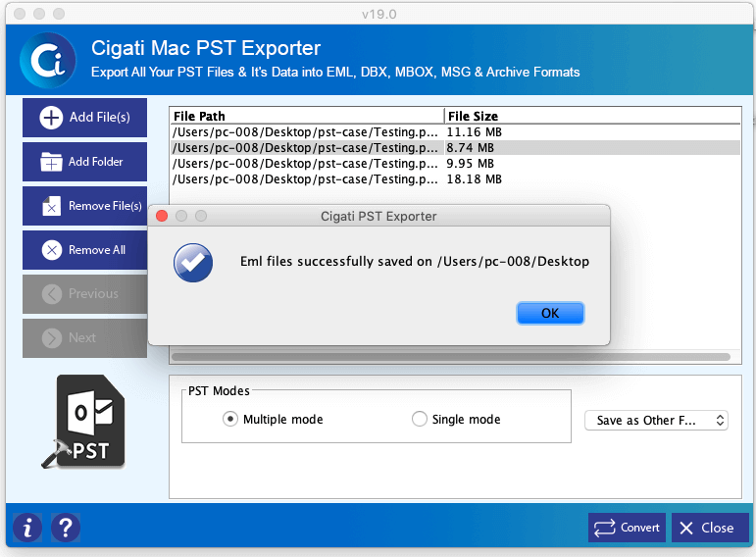
Task: Select the file row sized 11.16 MB
Action: click(x=455, y=132)
